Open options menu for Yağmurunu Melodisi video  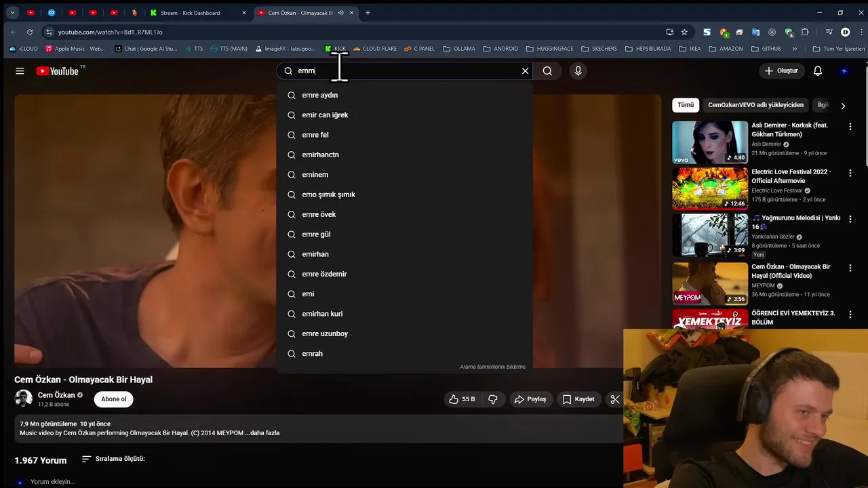850,220
